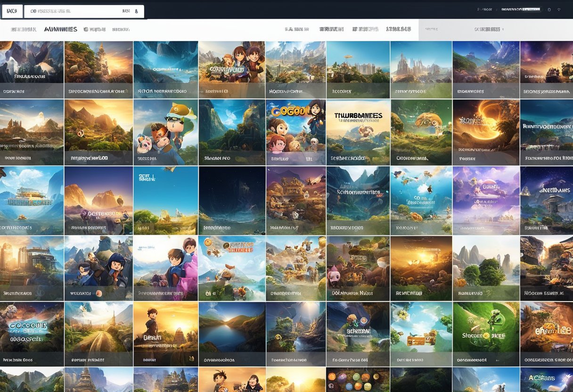Click the small icon after the refresh icon
This screenshot has height=392, width=573.
click(x=558, y=9)
